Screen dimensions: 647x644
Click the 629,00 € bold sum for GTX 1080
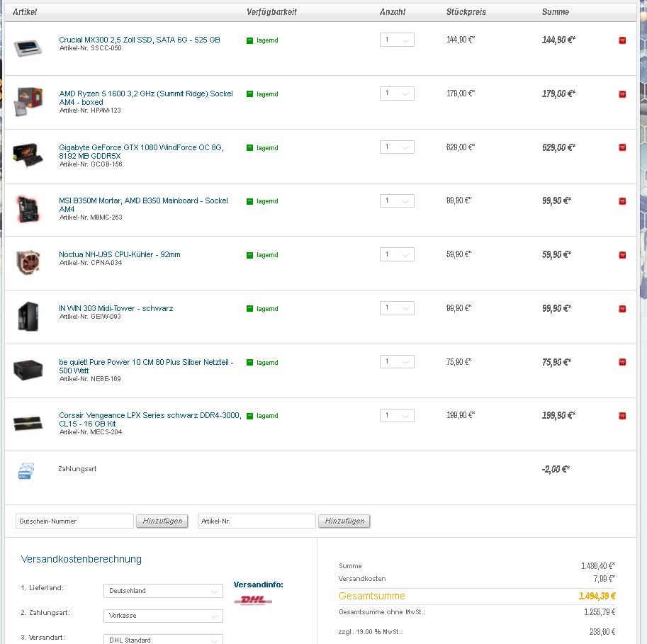558,147
